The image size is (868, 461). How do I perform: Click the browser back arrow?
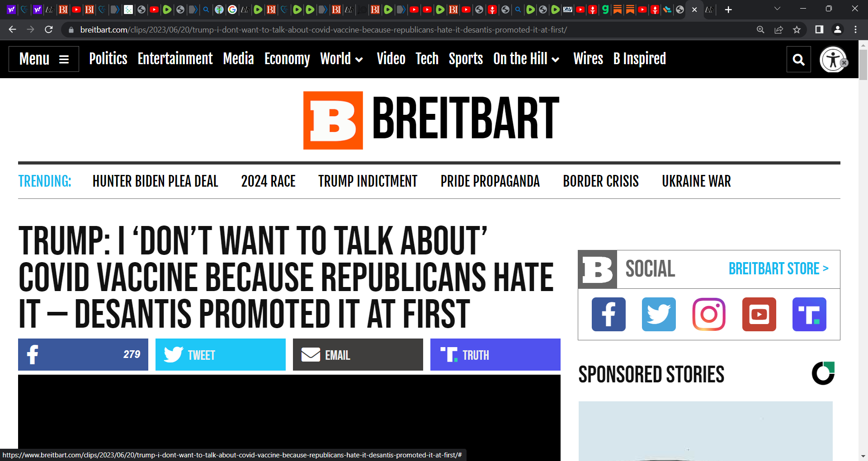pyautogui.click(x=12, y=29)
